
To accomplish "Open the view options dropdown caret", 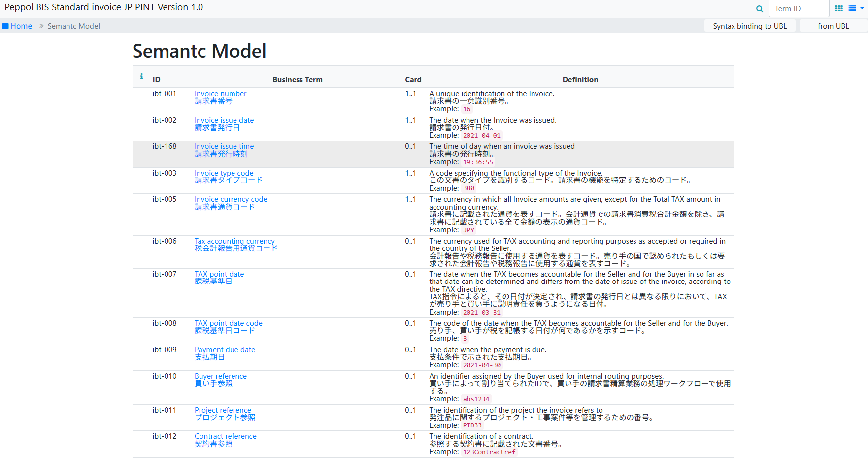I will click(x=862, y=8).
